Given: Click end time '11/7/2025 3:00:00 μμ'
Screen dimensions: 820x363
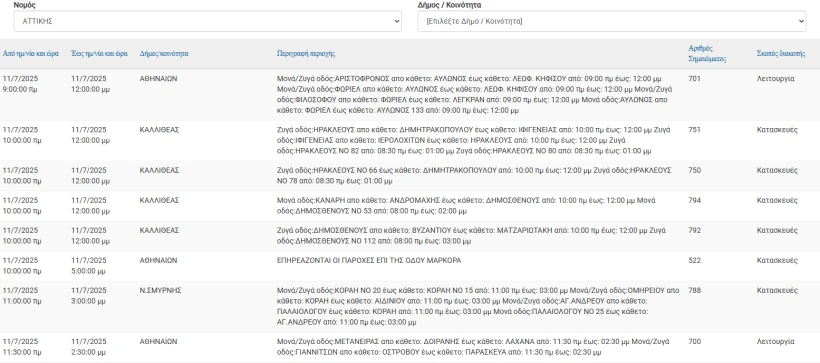Looking at the screenshot, I should [90, 296].
